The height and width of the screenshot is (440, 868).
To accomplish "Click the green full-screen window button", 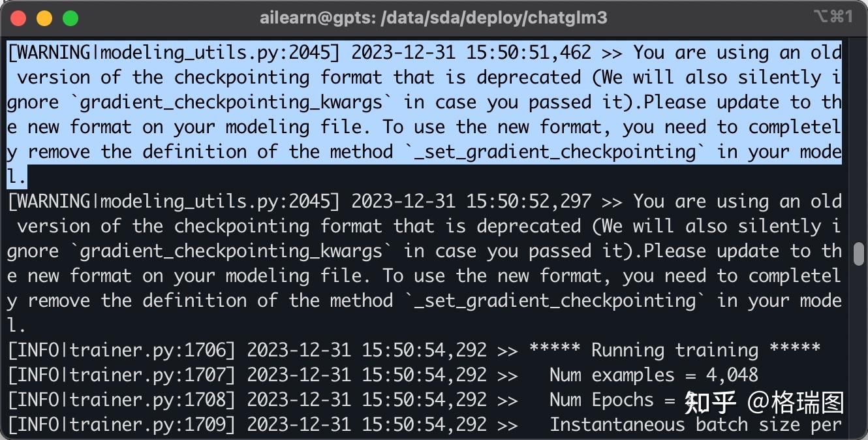I will (x=70, y=18).
